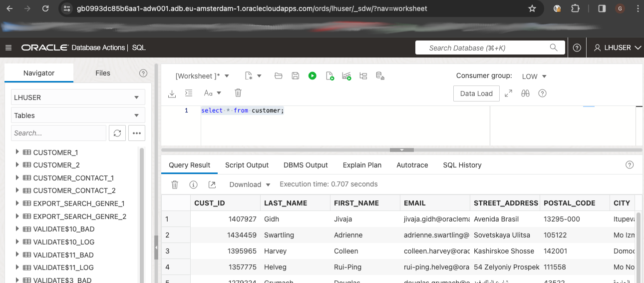Expand the CUSTOMER_CONTACT_1 table node
The width and height of the screenshot is (644, 283).
[17, 177]
